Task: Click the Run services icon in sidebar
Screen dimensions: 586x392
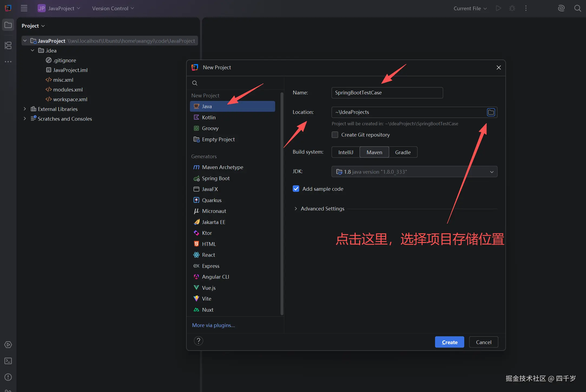Action: (x=8, y=345)
